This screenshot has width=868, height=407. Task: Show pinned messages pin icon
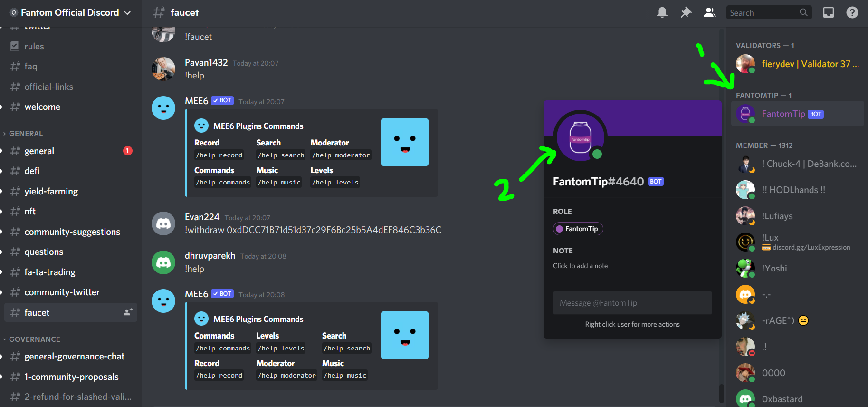pyautogui.click(x=686, y=12)
